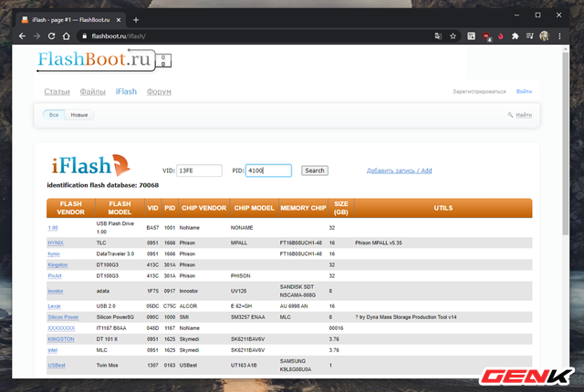Close the iFlash browser tab
The width and height of the screenshot is (584, 392).
click(119, 20)
